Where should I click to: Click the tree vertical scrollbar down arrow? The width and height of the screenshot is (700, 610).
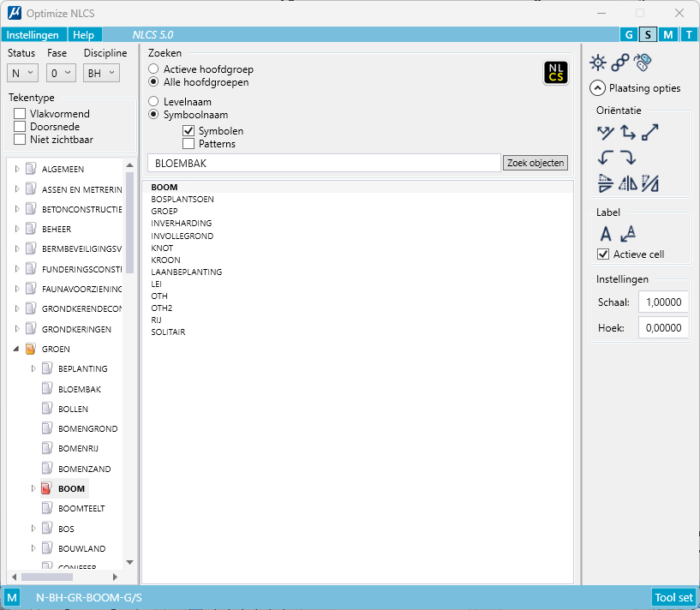[130, 562]
